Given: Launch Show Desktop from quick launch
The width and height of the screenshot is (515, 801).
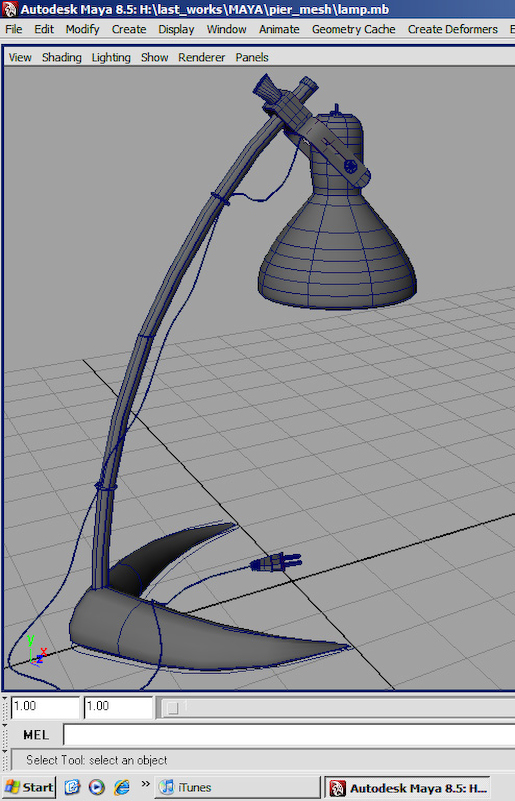Looking at the screenshot, I should point(72,787).
